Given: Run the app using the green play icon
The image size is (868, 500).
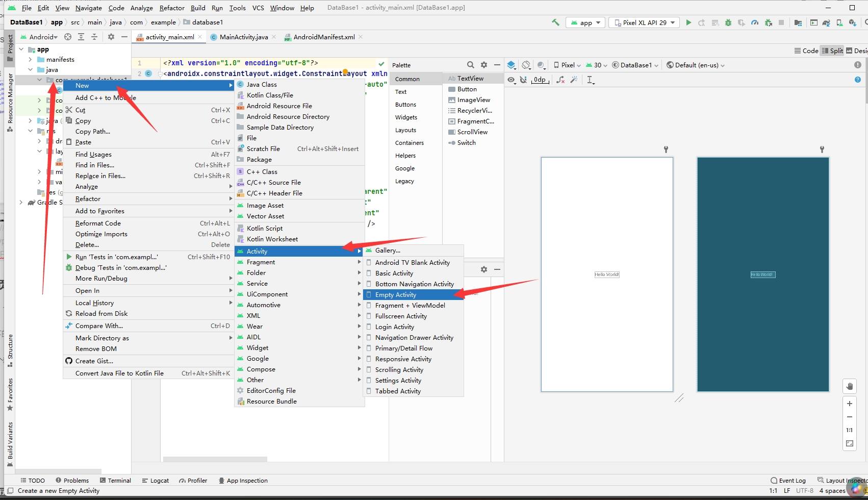Looking at the screenshot, I should pos(688,22).
